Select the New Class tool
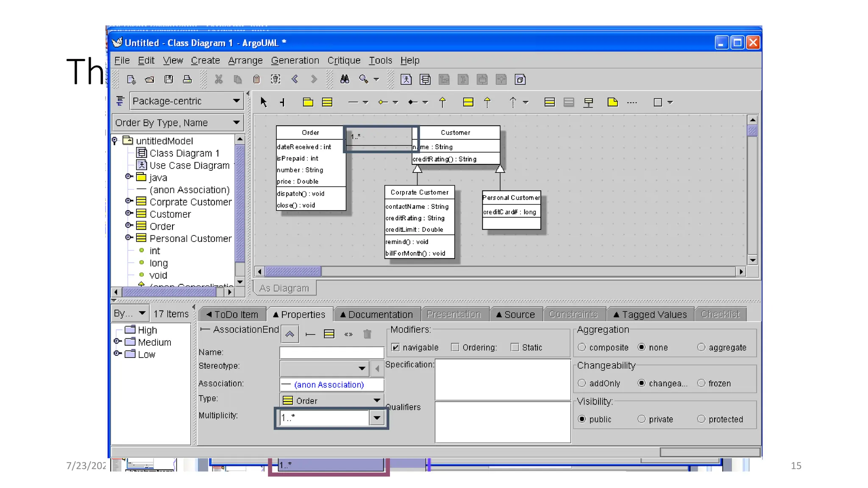868x488 pixels. click(x=327, y=102)
